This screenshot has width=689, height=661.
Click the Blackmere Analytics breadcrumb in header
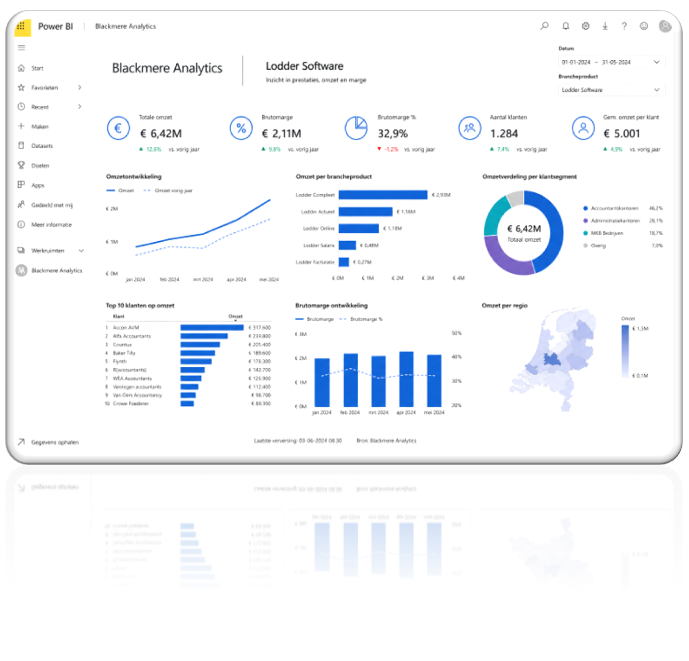(125, 26)
